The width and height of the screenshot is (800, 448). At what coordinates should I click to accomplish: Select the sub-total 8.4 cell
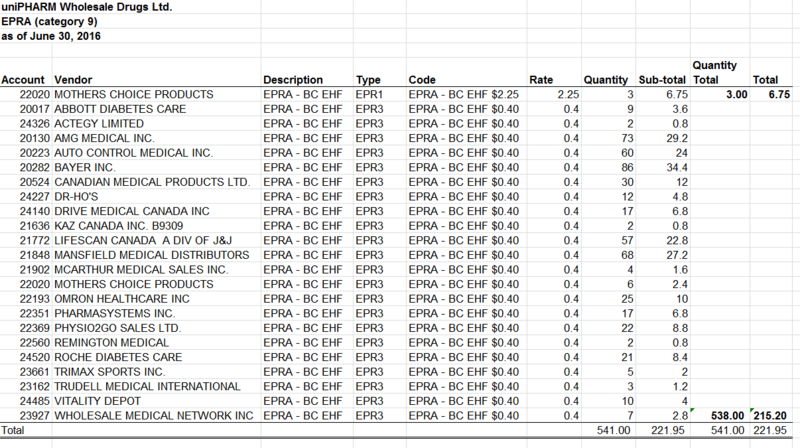coord(680,357)
